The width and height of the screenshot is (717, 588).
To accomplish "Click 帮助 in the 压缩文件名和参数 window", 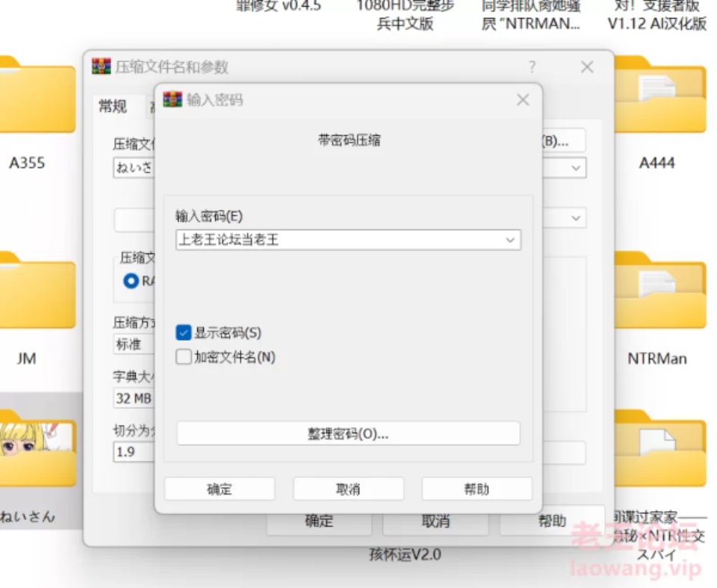I will tap(552, 520).
